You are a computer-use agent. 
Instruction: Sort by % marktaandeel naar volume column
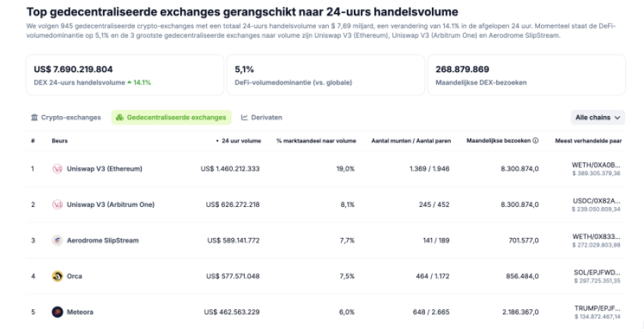pos(316,140)
